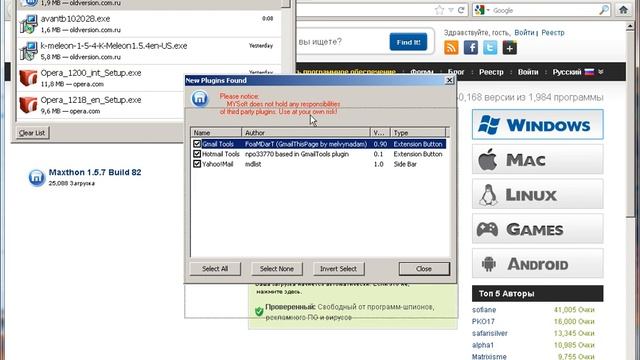640x360 pixels.
Task: Click the Maxthon icon on the webpage
Action: 36,178
